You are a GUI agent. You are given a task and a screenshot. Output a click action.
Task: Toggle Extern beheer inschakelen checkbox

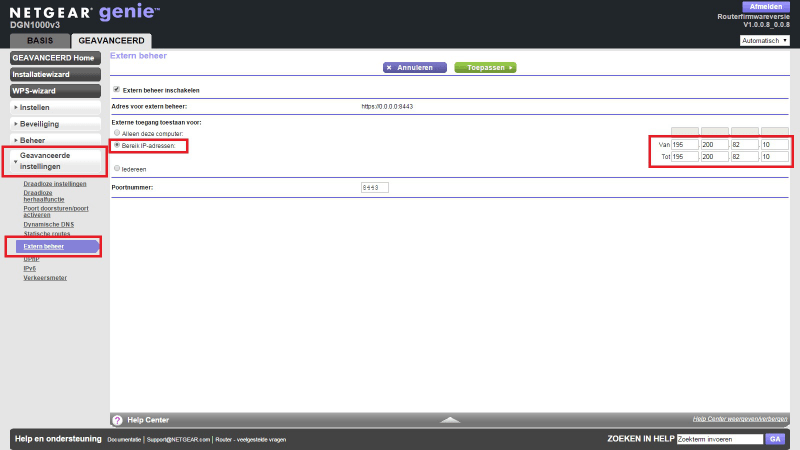click(116, 89)
